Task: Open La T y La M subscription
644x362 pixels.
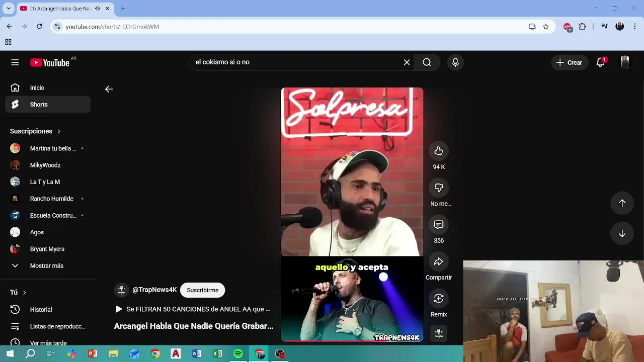Action: 48,182
